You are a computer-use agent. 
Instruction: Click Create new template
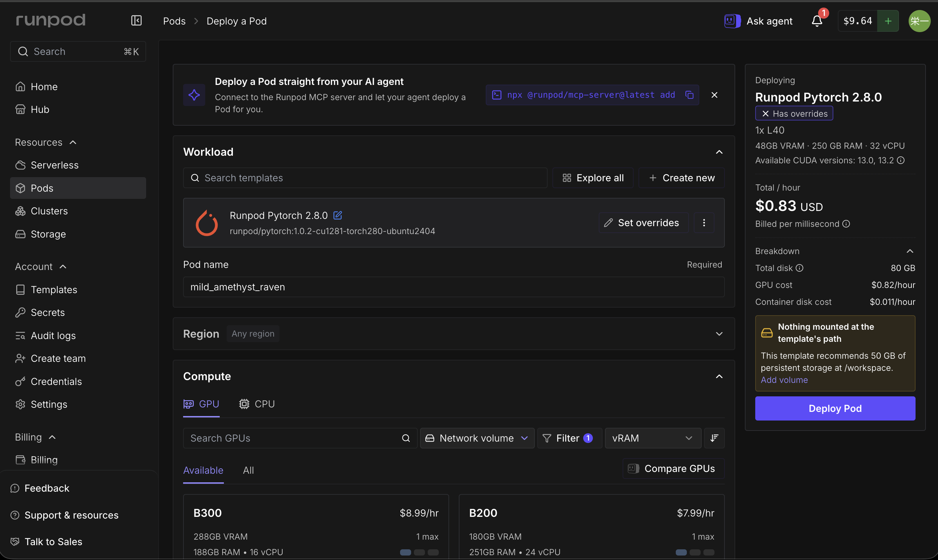coord(681,178)
